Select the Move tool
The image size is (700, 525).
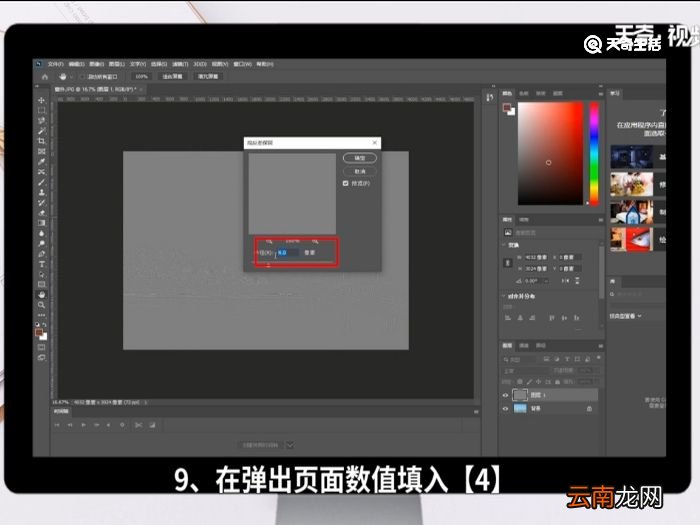click(x=41, y=100)
